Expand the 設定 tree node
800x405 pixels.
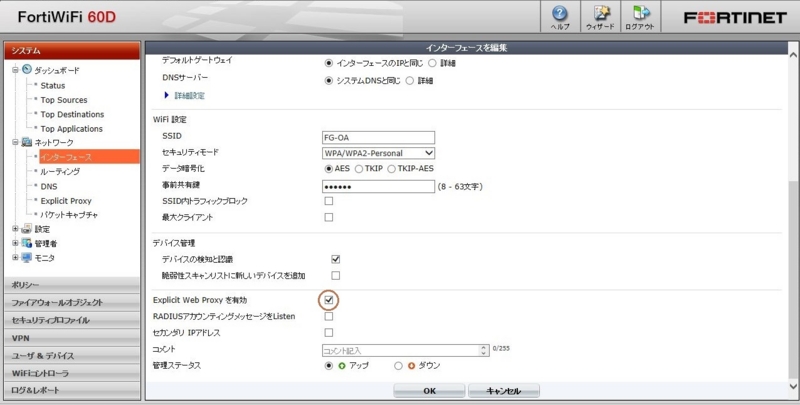(15, 229)
